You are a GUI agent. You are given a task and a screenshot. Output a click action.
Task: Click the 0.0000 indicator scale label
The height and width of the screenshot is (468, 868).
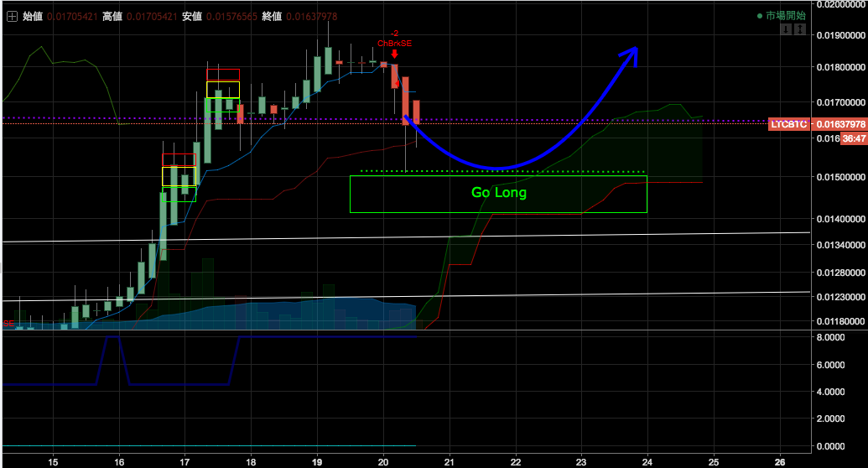click(x=831, y=446)
